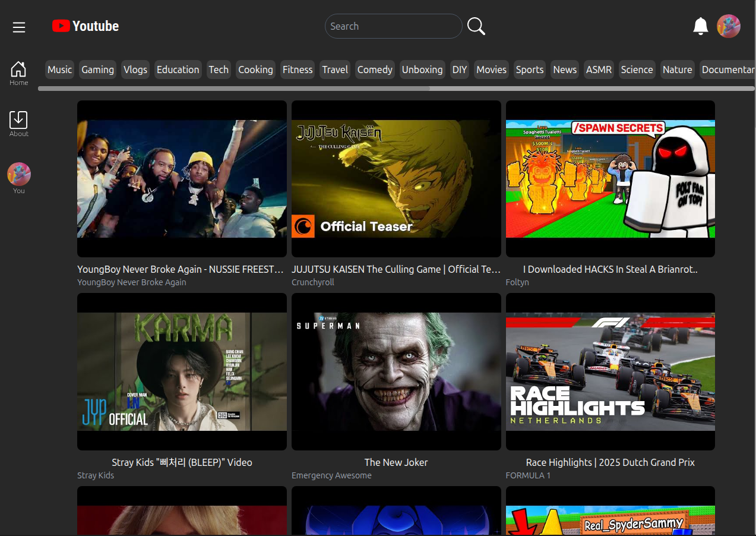The image size is (756, 536).
Task: Open the F1 Race Highlights Netherlands thumbnail
Action: 611,371
